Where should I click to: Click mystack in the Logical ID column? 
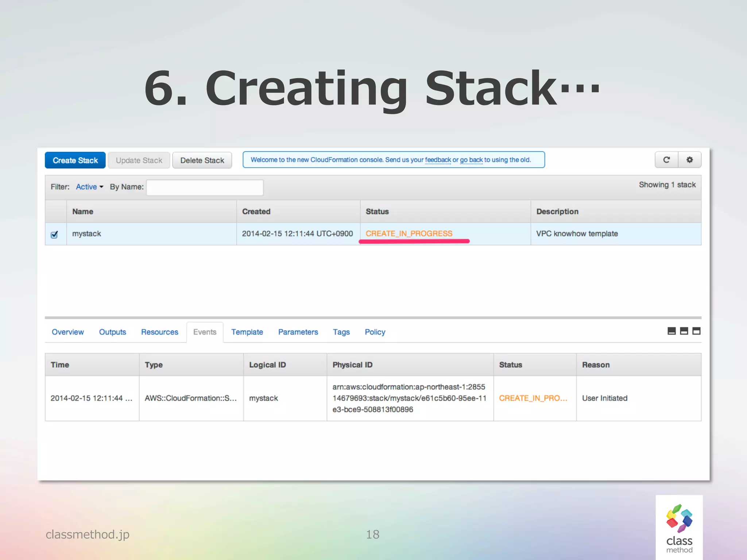point(263,398)
